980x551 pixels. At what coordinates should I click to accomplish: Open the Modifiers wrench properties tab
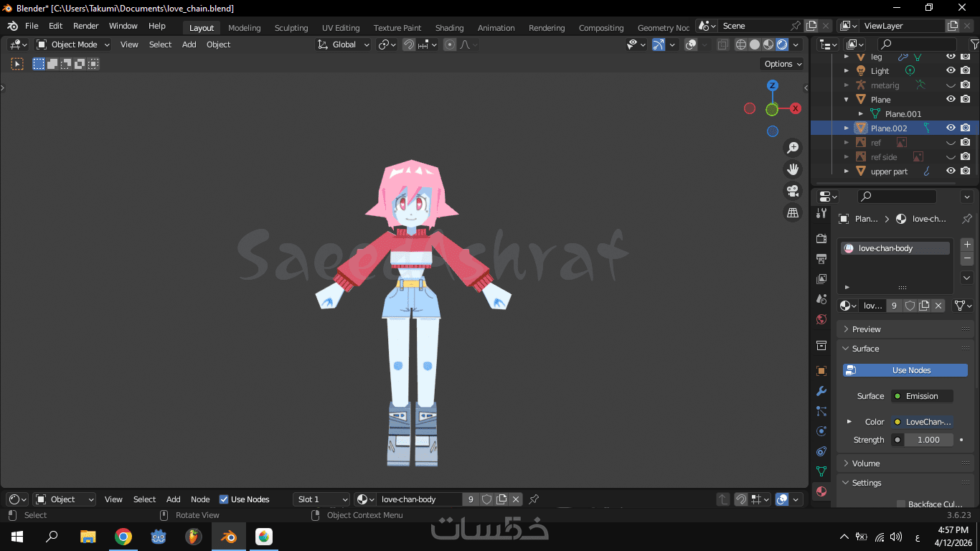pyautogui.click(x=821, y=391)
